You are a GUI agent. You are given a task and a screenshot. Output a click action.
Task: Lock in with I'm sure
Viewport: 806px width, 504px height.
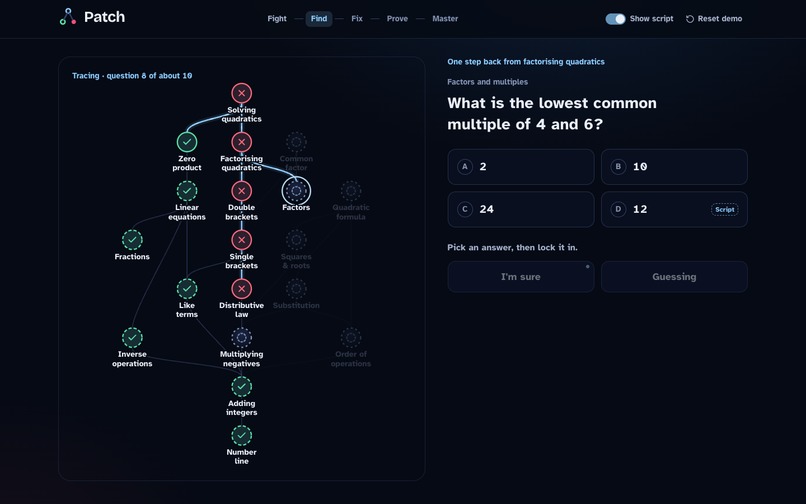tap(521, 277)
